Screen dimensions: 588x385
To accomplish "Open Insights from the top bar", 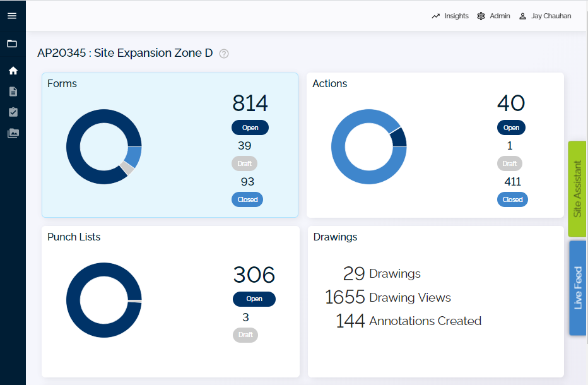I will coord(450,16).
